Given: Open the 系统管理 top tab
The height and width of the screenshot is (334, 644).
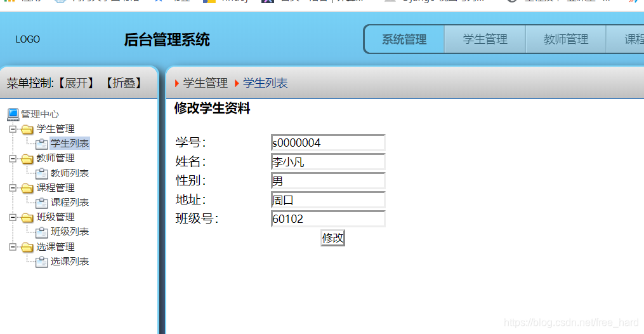Looking at the screenshot, I should 404,39.
